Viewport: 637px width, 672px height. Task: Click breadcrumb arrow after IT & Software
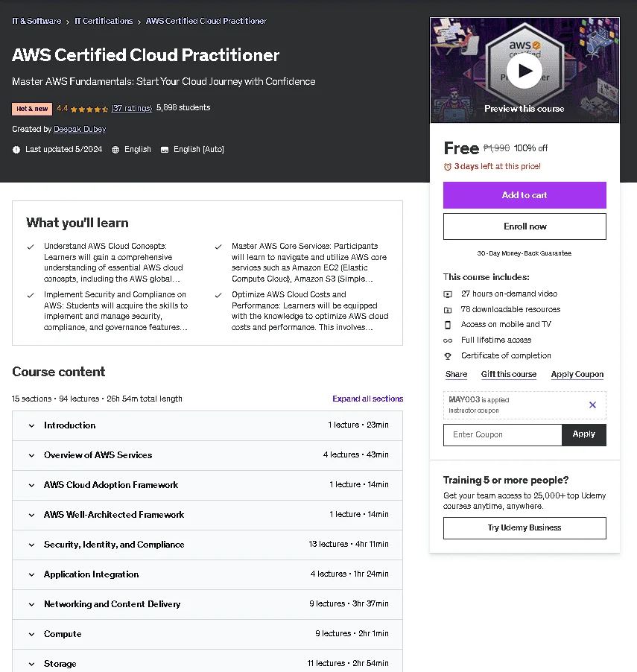click(x=68, y=22)
